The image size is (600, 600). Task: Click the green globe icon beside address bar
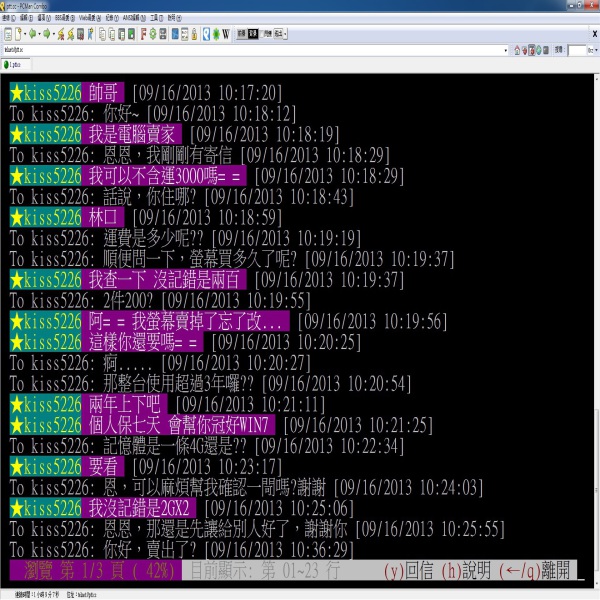(x=539, y=50)
